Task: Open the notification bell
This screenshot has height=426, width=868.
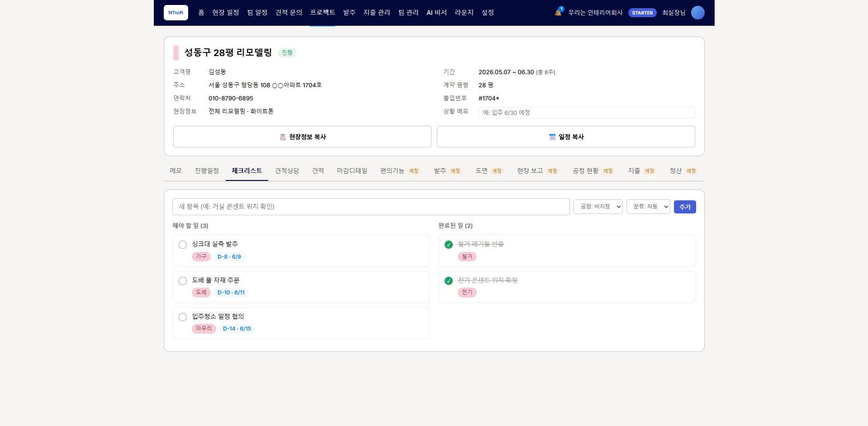Action: (x=558, y=12)
